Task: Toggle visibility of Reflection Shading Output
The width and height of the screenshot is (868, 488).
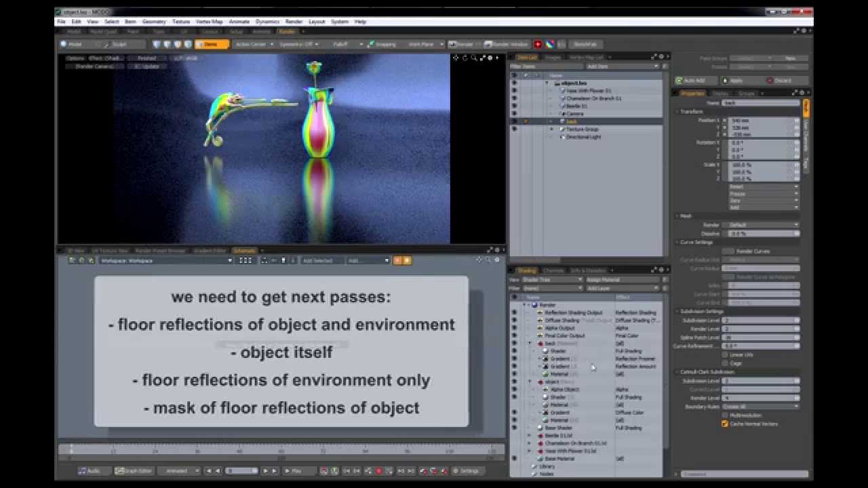Action: pos(514,312)
